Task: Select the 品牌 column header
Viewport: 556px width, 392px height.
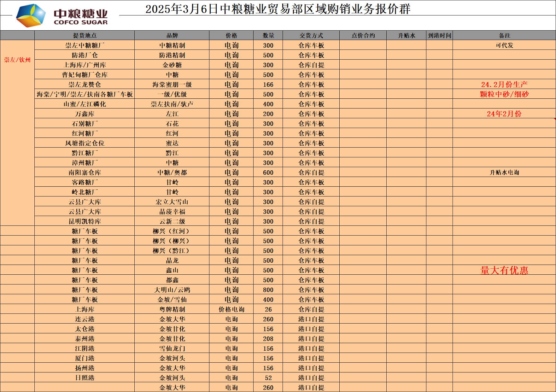Action: point(172,36)
